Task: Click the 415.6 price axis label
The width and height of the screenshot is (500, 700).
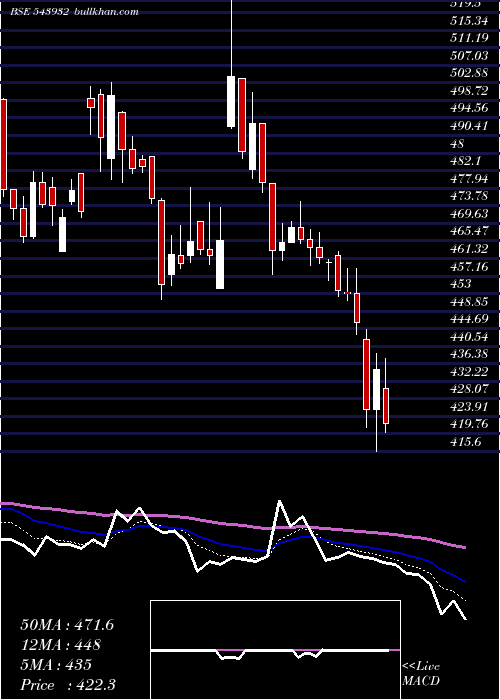Action: coord(467,443)
